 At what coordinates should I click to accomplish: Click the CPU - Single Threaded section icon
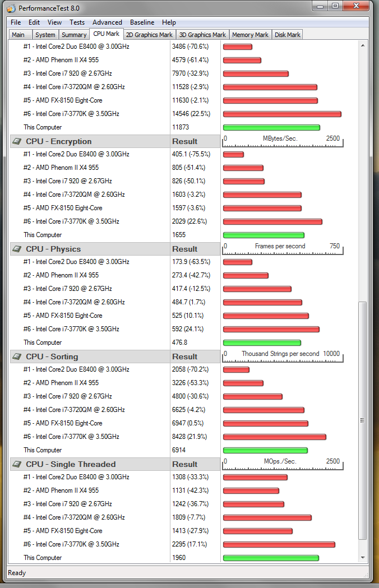point(17,464)
